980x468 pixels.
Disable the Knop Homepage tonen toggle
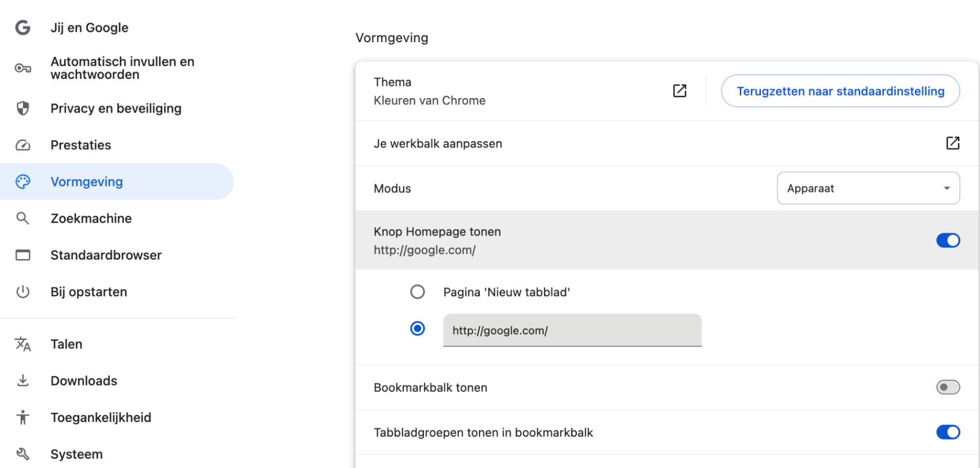[x=948, y=240]
